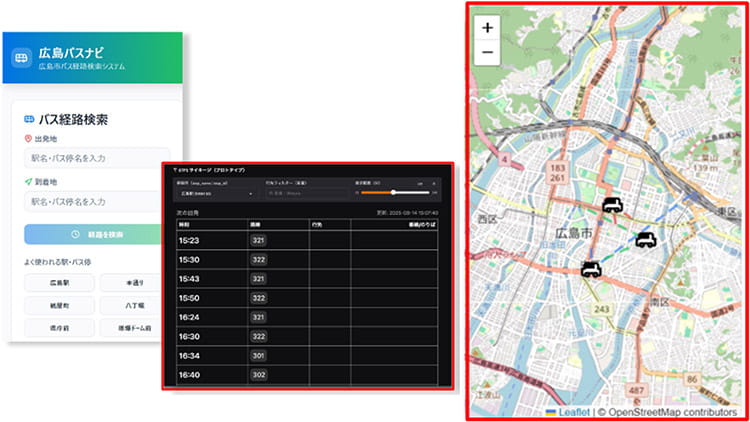Select the northernmost bus marker on the map
750x422 pixels.
pyautogui.click(x=612, y=205)
